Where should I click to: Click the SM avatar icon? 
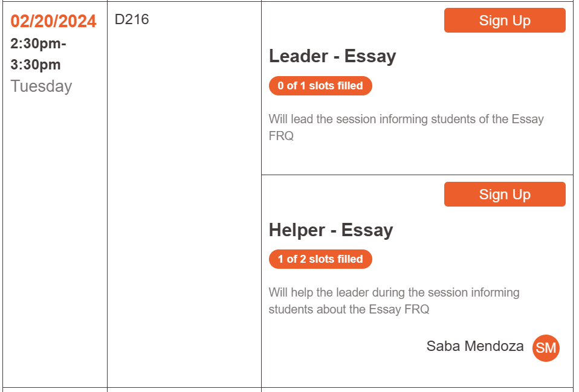click(546, 348)
